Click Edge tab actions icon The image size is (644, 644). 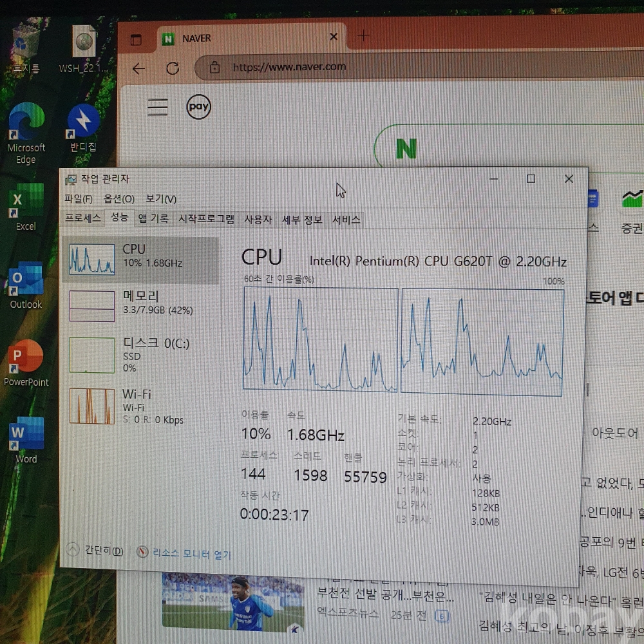coord(136,40)
